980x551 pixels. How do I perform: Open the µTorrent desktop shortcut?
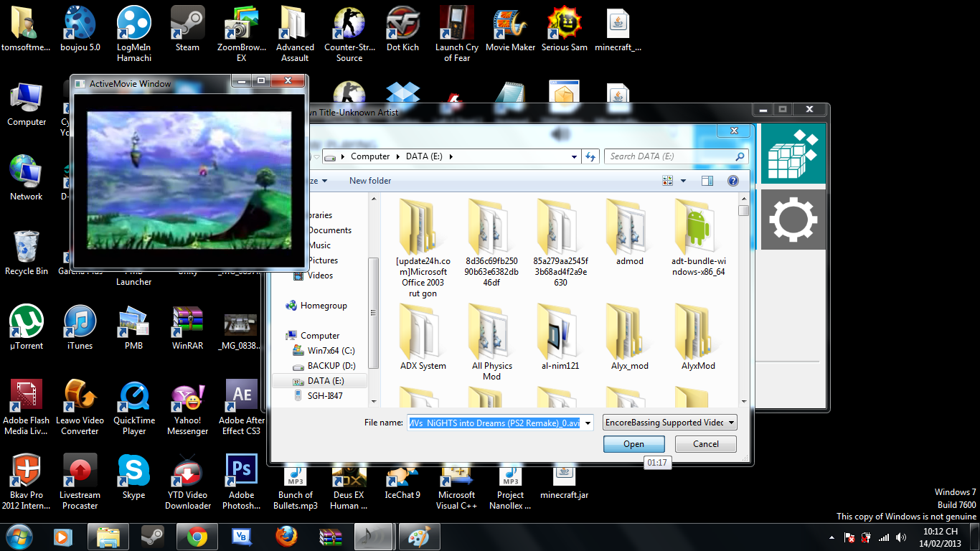(27, 328)
